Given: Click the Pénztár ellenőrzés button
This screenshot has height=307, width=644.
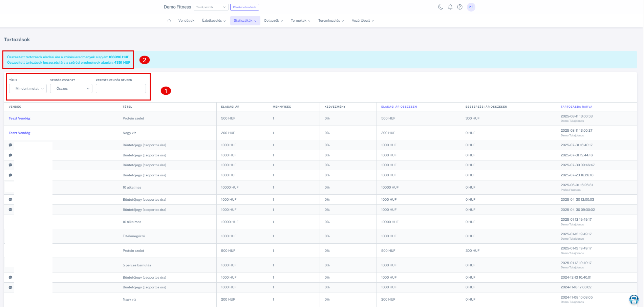Looking at the screenshot, I should coord(244,7).
